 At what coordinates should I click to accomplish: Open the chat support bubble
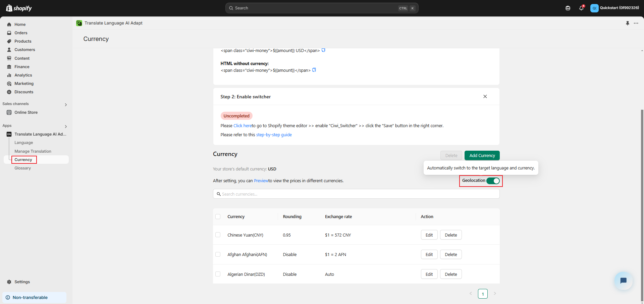pos(623,281)
